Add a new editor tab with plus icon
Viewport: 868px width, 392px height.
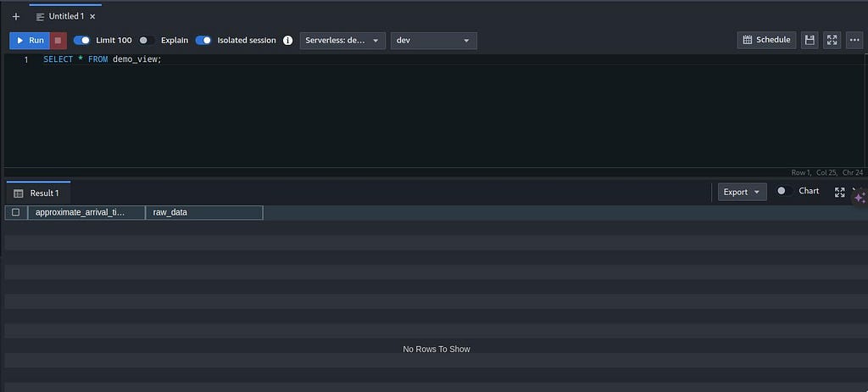point(16,17)
